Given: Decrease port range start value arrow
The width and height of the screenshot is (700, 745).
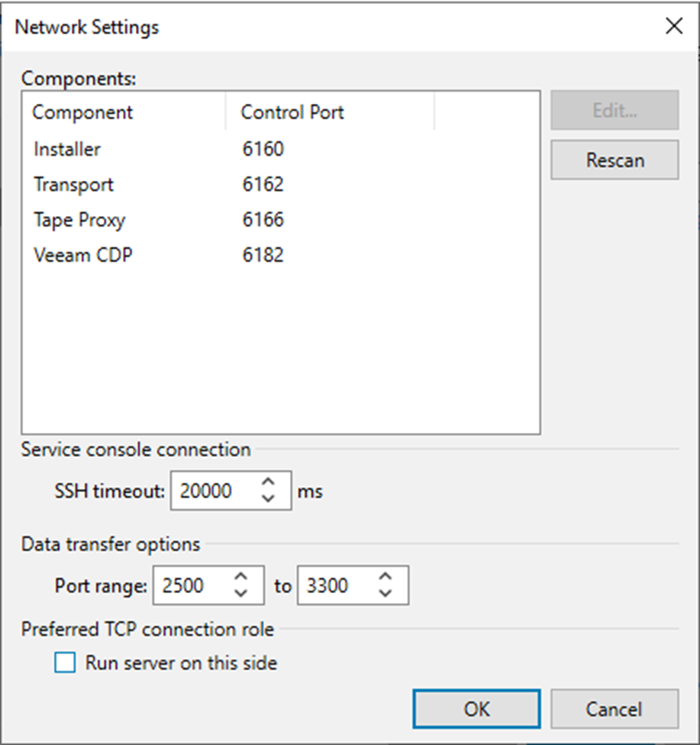Looking at the screenshot, I should click(241, 593).
